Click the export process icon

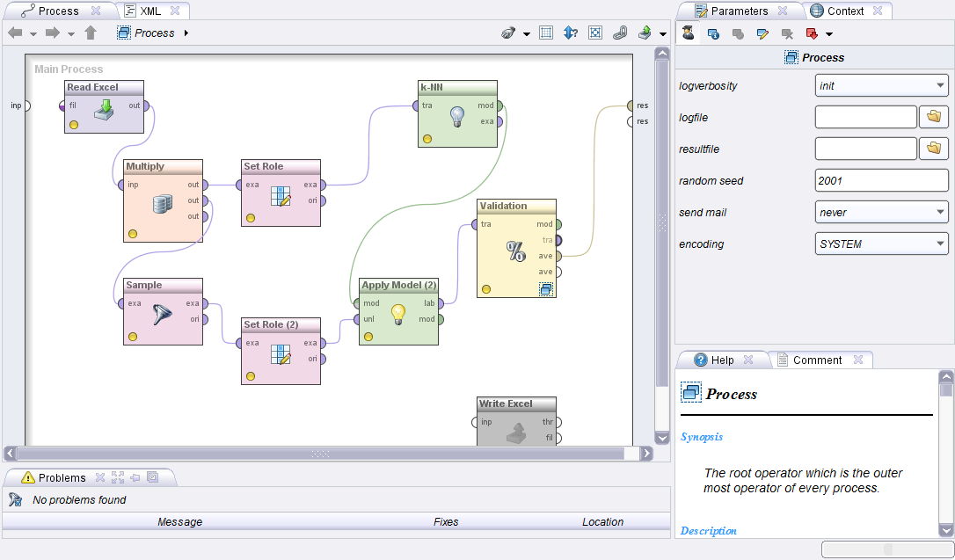point(645,33)
